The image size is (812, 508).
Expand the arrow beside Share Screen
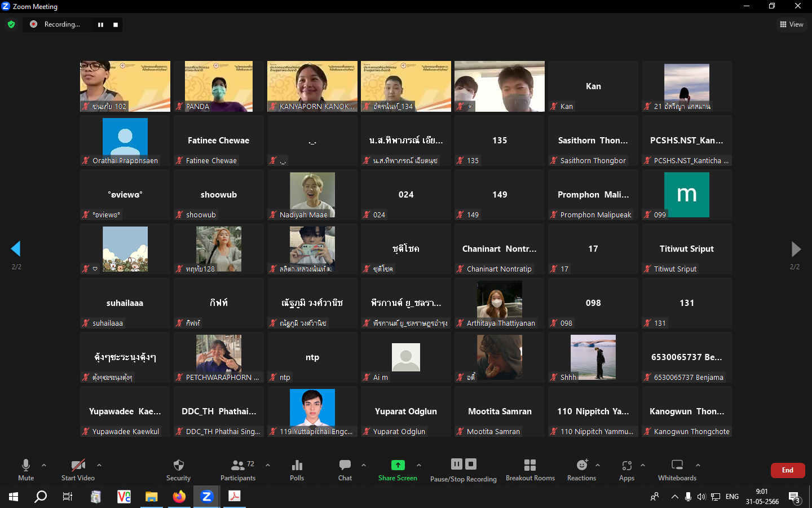pos(419,465)
